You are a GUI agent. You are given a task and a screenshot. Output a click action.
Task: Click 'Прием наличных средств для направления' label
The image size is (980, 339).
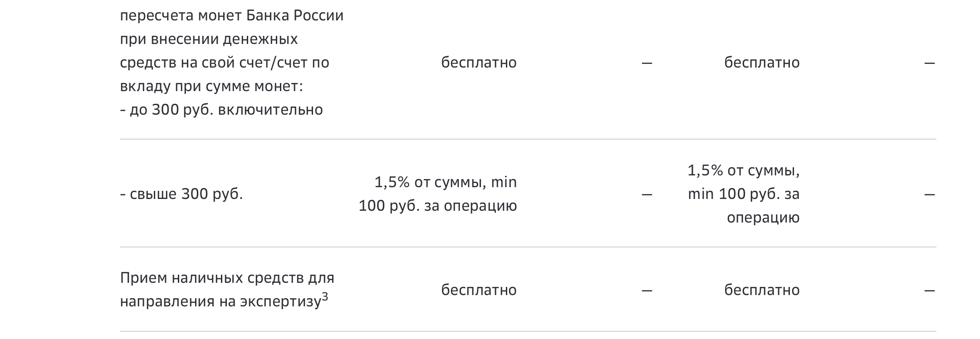tap(227, 278)
